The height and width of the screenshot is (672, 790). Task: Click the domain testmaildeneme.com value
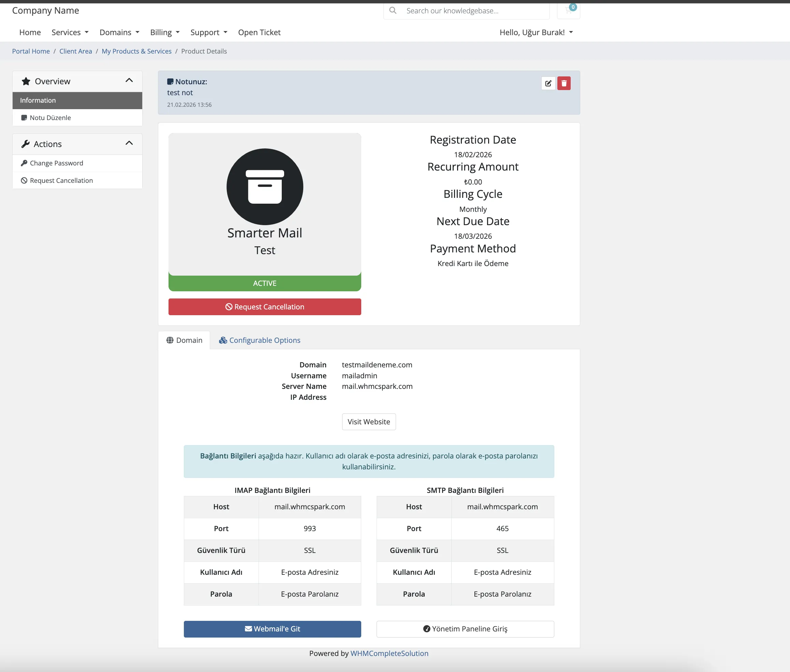tap(377, 365)
